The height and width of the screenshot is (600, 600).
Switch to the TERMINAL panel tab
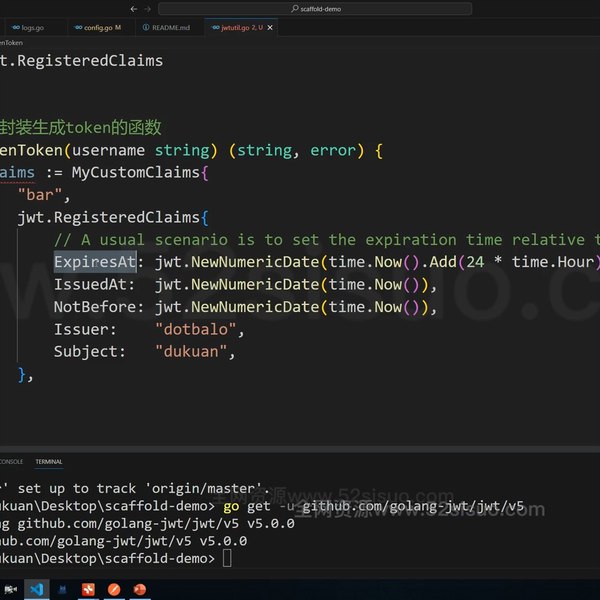coord(48,462)
